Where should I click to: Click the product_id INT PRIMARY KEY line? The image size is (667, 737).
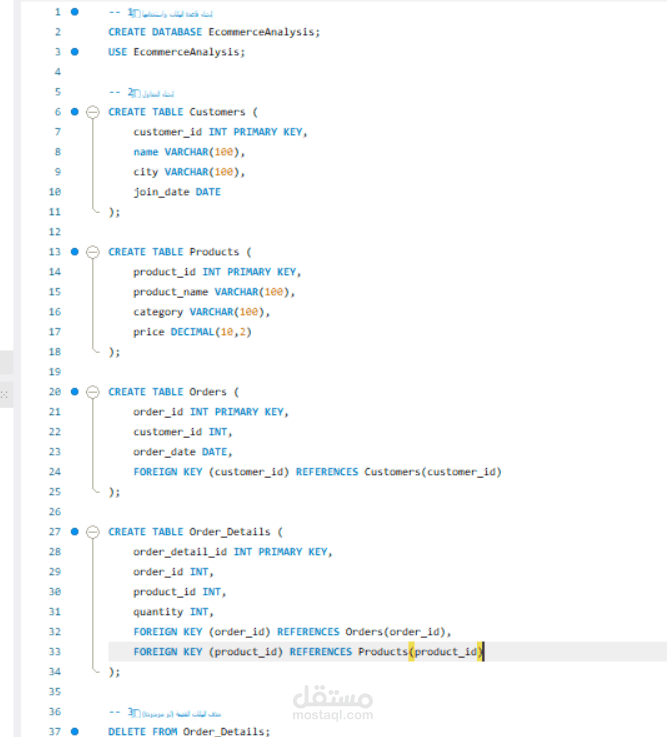pos(217,272)
